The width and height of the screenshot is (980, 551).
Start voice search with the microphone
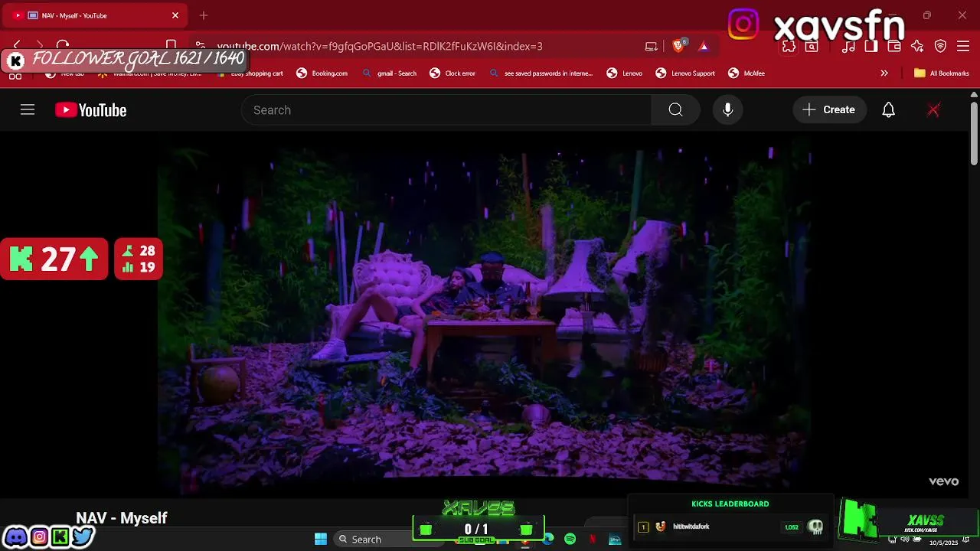pyautogui.click(x=728, y=110)
